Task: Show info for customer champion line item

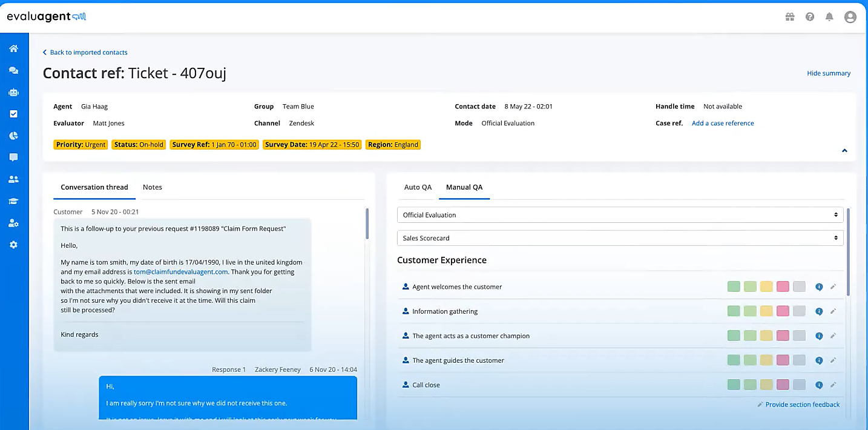Action: click(x=819, y=336)
